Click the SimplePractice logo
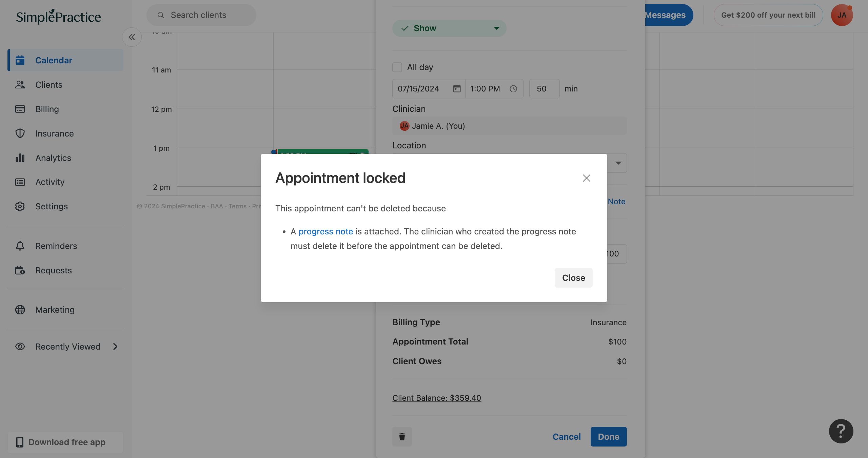This screenshot has width=868, height=458. click(58, 16)
